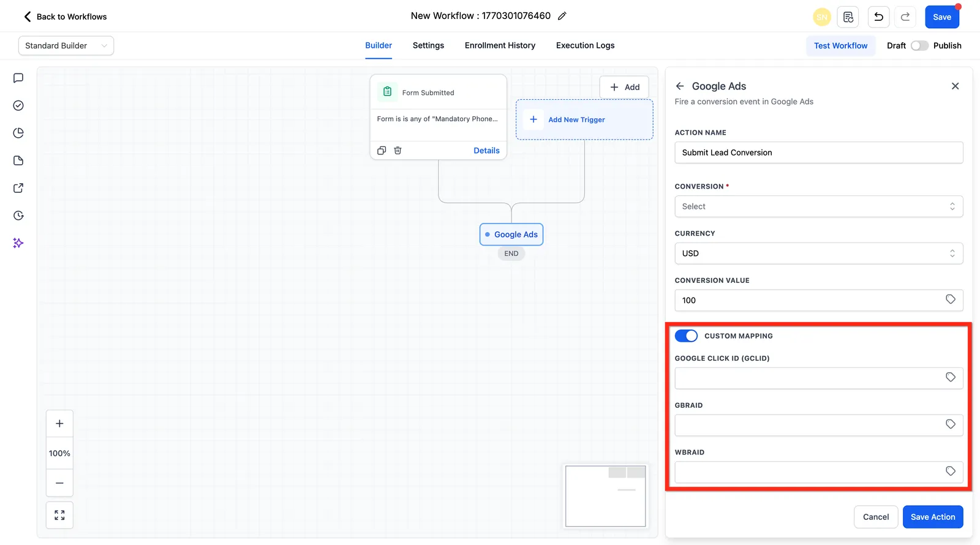Viewport: 980px width, 545px height.
Task: Open the pie chart sidebar icon
Action: 18,133
